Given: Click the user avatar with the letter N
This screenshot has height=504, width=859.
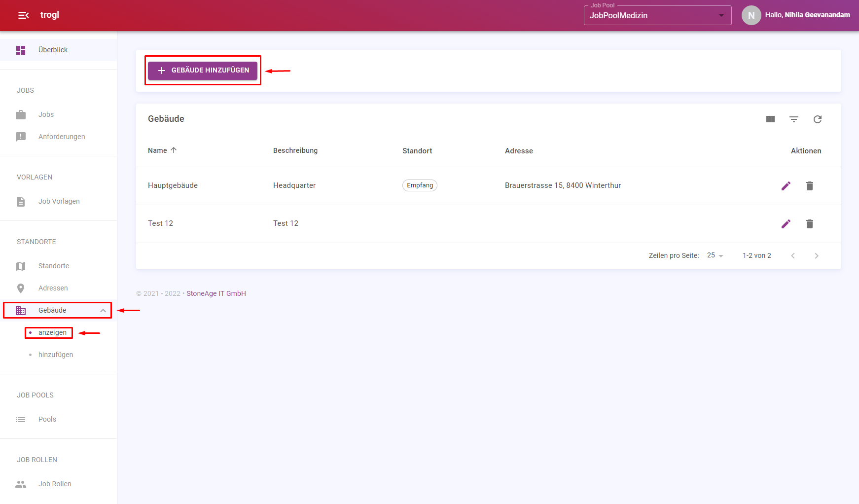Looking at the screenshot, I should [x=751, y=15].
